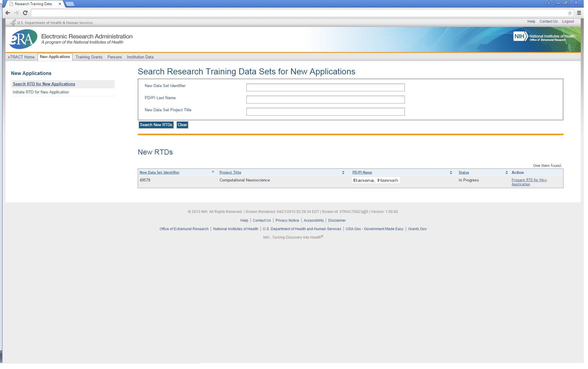Bookmark page with the star icon
588x369 pixels.
click(570, 13)
